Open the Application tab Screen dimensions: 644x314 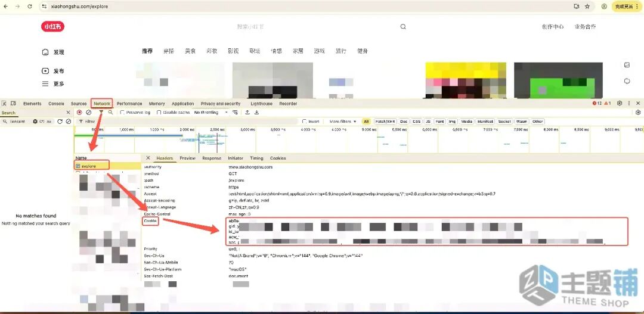click(183, 104)
